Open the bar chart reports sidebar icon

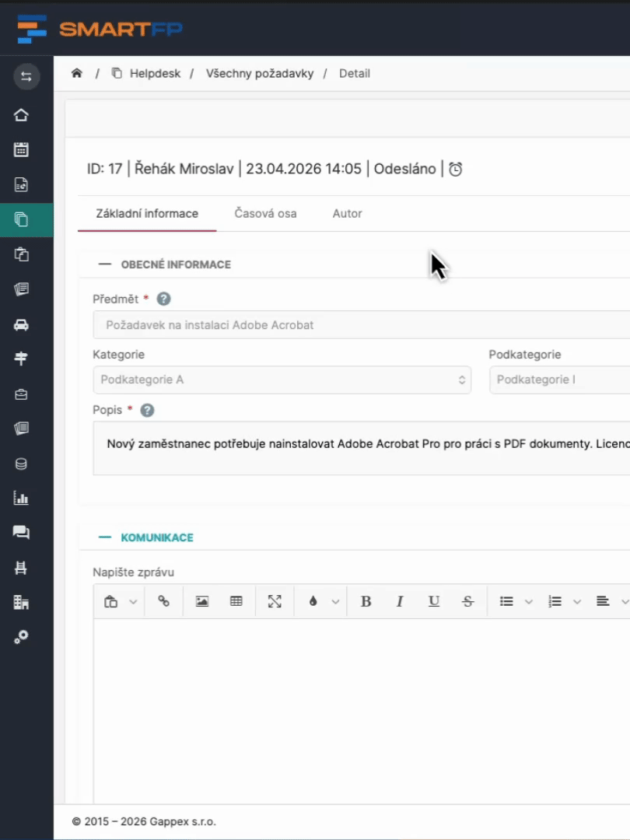22,499
